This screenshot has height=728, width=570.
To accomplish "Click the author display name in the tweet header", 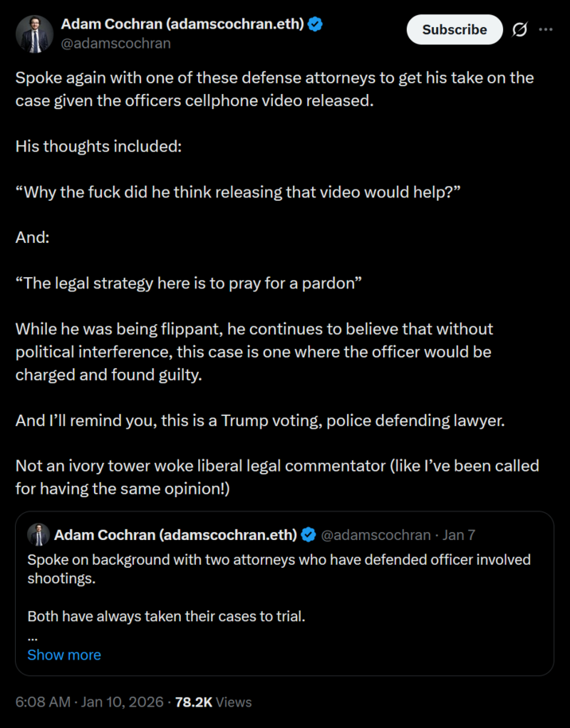I will click(x=182, y=24).
